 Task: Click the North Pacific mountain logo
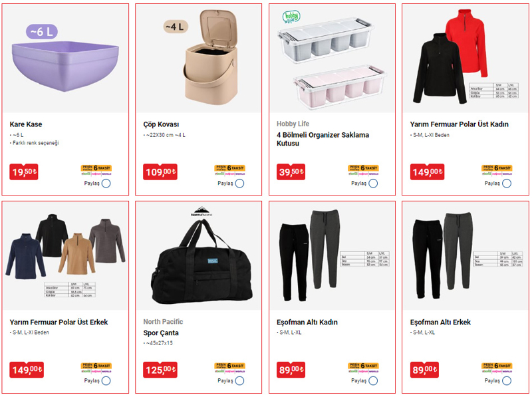(201, 211)
